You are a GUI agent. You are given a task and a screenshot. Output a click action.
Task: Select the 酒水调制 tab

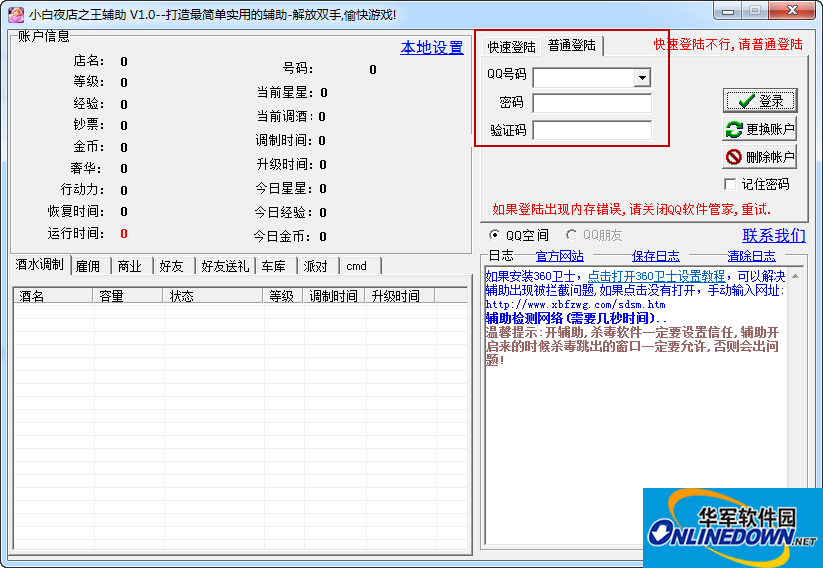(x=40, y=265)
